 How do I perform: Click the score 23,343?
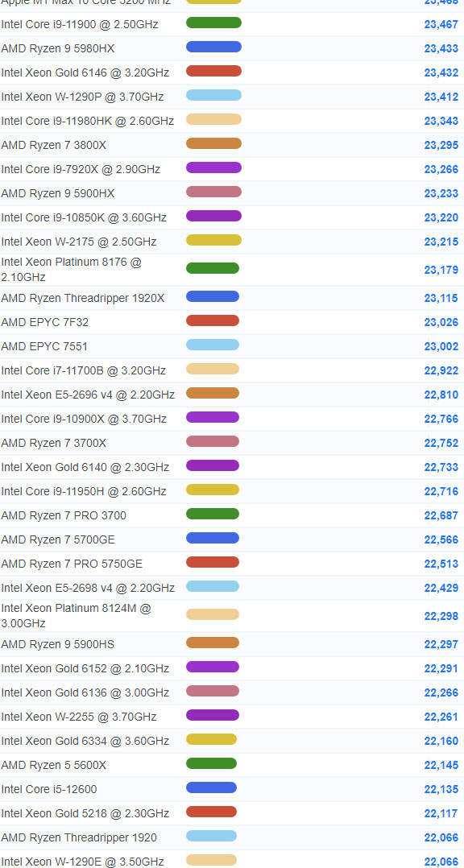point(441,121)
